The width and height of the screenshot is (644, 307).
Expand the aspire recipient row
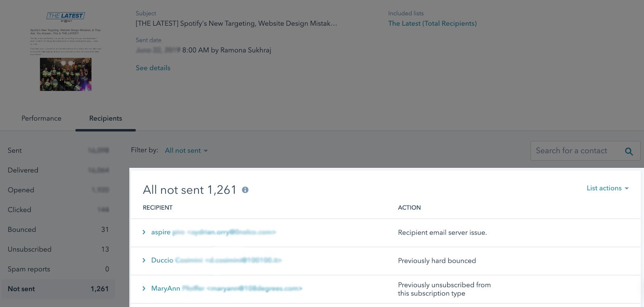[144, 232]
